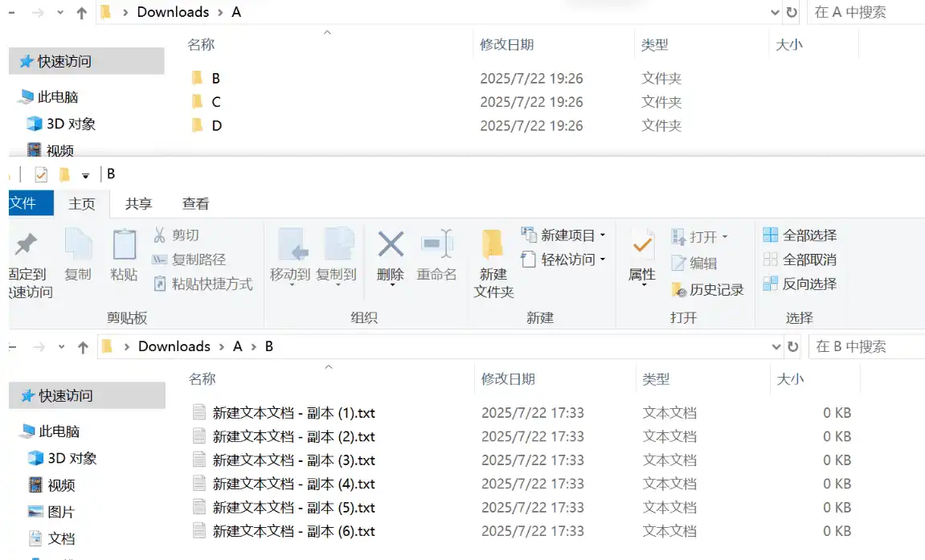925x560 pixels.
Task: Click the Paste (粘贴) clipboard icon
Action: click(124, 244)
